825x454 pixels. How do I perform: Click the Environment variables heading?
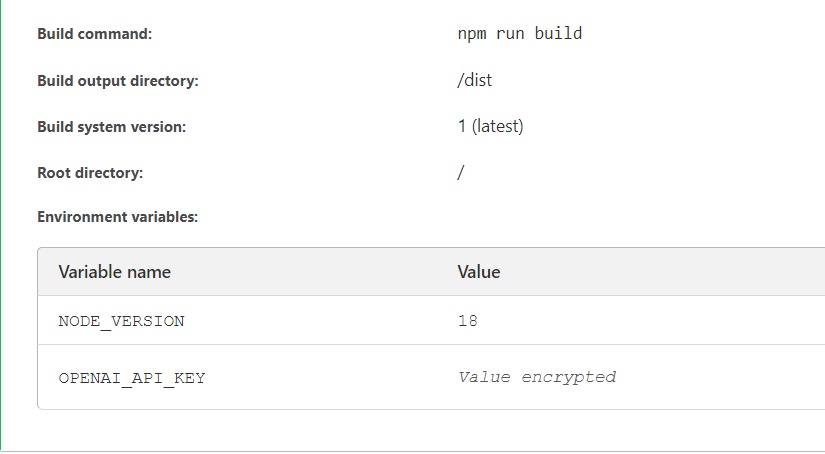(x=117, y=217)
